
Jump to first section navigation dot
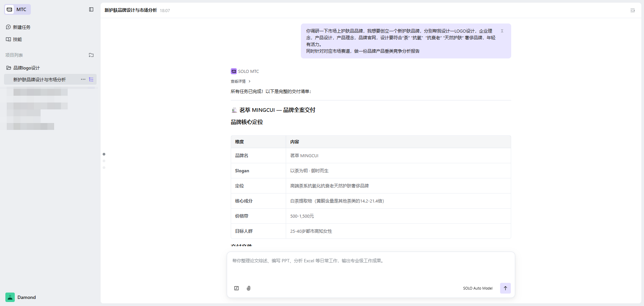104,154
